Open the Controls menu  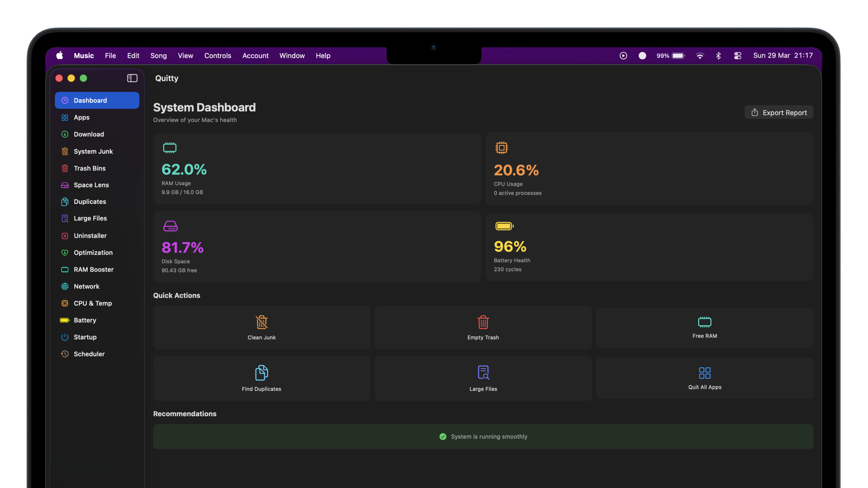(x=217, y=56)
